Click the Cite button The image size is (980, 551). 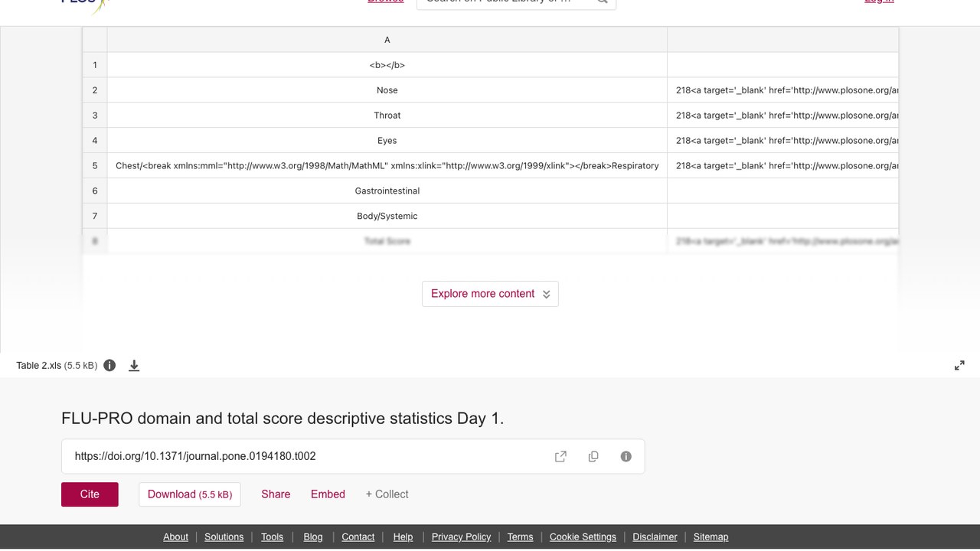click(x=90, y=494)
